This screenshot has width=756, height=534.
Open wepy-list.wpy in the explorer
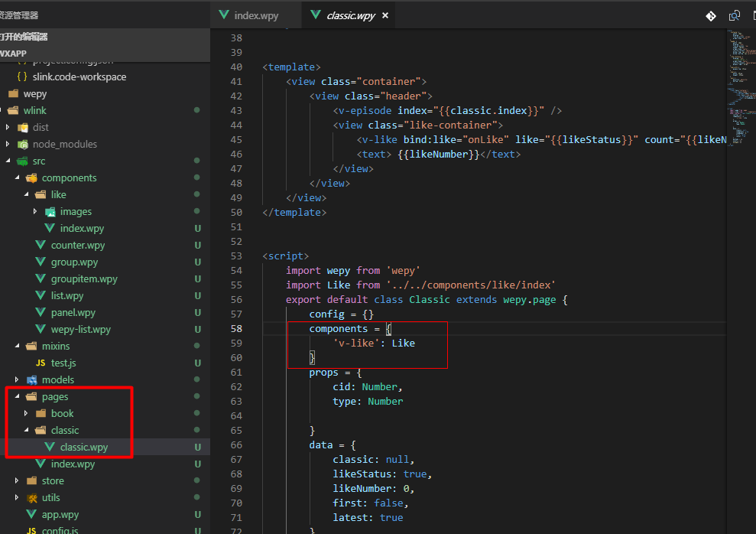80,330
